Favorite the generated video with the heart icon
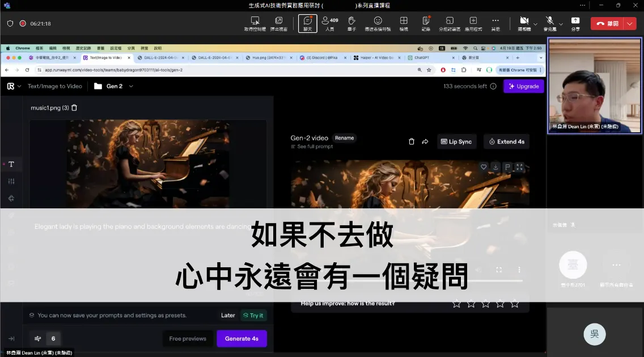 tap(484, 167)
